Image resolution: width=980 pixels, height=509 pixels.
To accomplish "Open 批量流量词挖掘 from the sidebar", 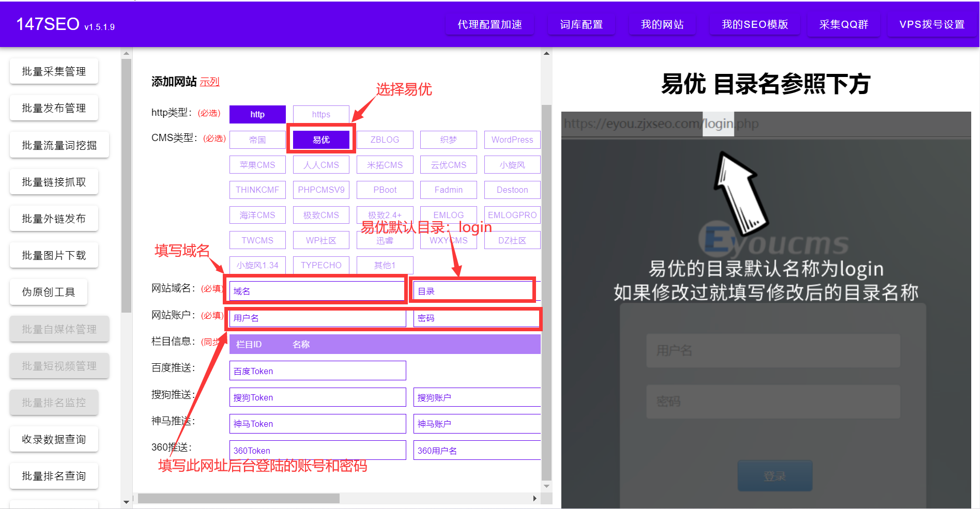I will (59, 145).
